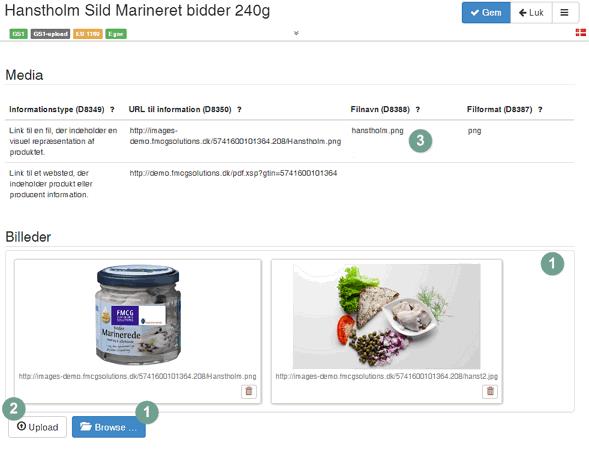Open the hamburger menu icon
Screen dimensions: 589x449
click(564, 13)
